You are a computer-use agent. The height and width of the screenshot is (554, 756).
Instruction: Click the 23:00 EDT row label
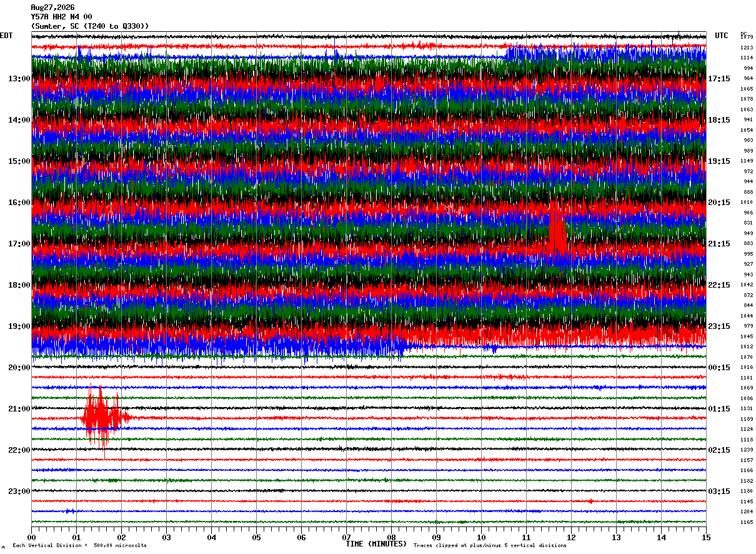pyautogui.click(x=19, y=491)
